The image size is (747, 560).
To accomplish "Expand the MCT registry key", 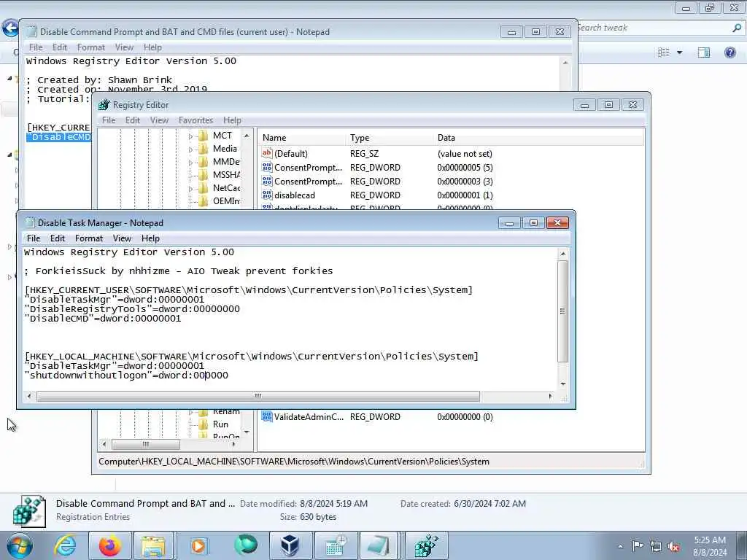I will (x=190, y=136).
